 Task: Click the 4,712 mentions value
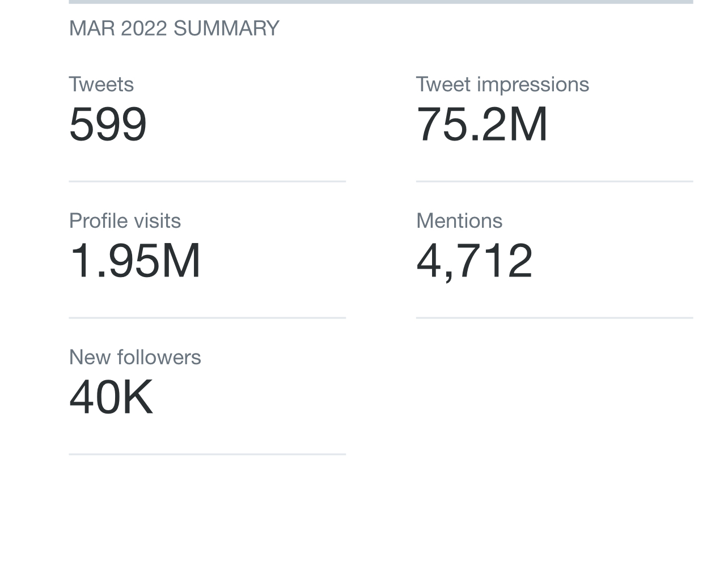click(x=475, y=260)
